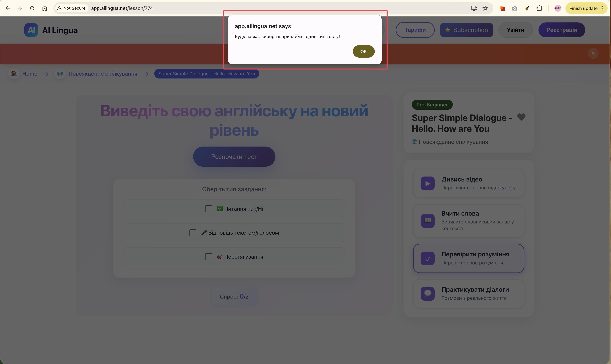
Task: Click the camera extension icon
Action: [x=514, y=8]
